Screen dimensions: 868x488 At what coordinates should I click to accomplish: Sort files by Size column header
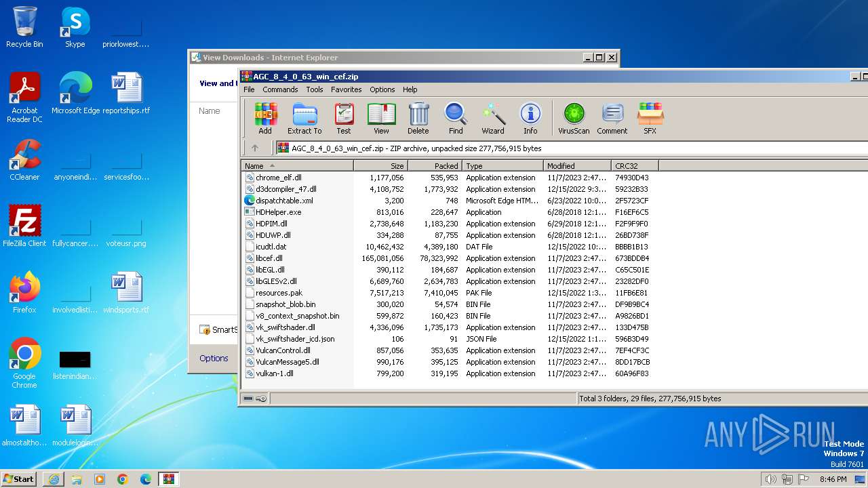point(380,166)
